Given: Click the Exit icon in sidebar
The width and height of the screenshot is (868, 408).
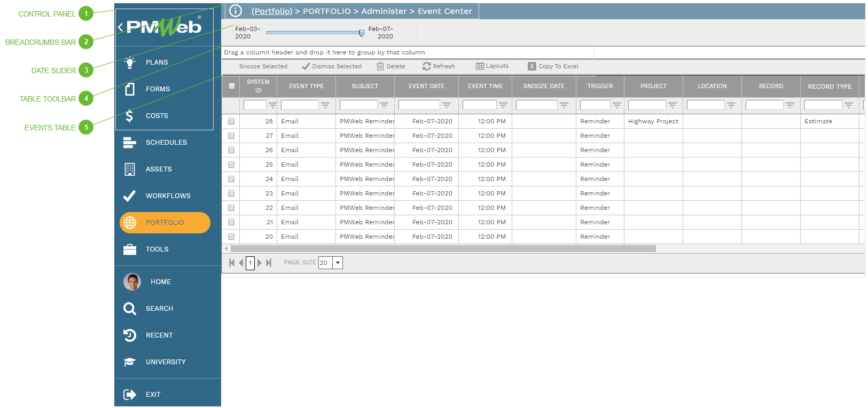Looking at the screenshot, I should pos(129,395).
